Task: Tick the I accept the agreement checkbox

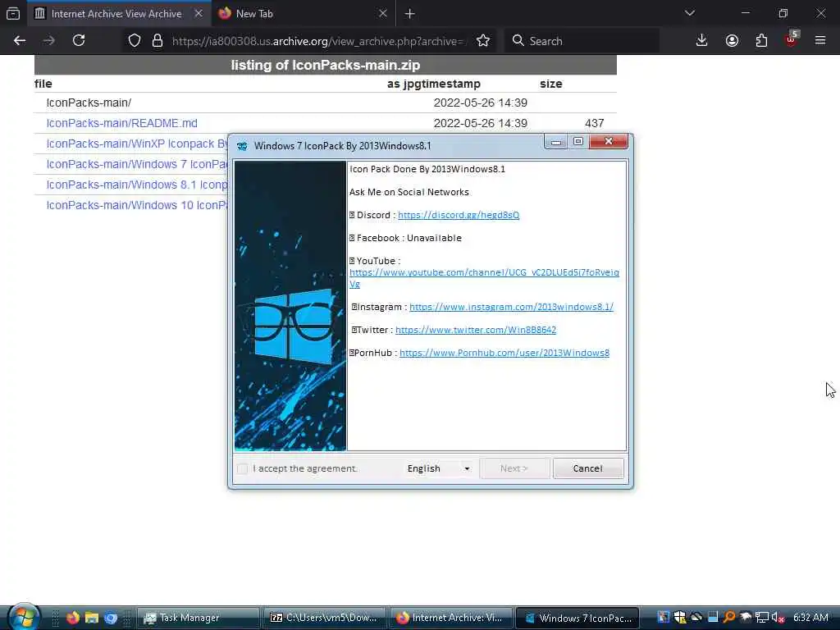Action: tap(243, 468)
